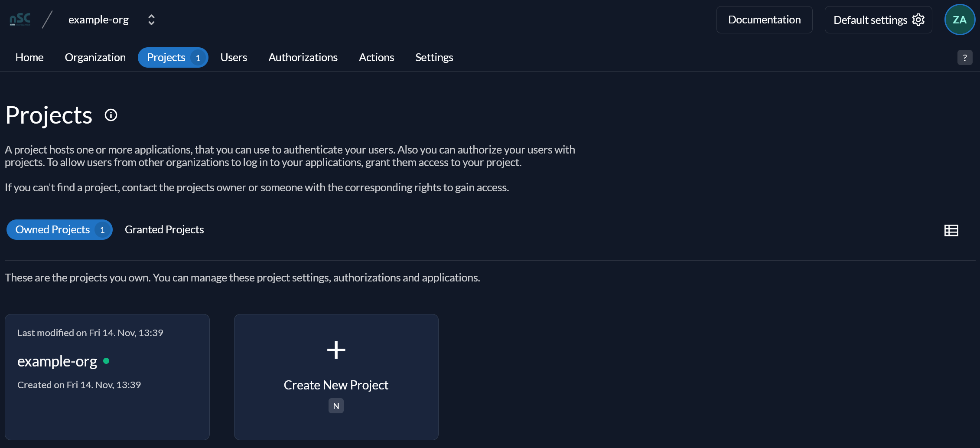
Task: Open the Users tab
Action: 234,57
